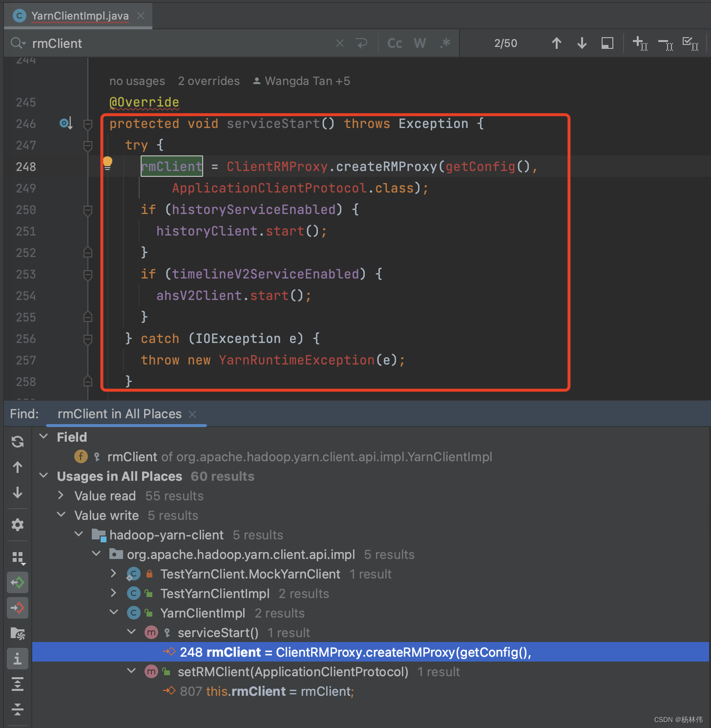Select usage at line 248 rmClient assignment
The width and height of the screenshot is (711, 728).
click(x=370, y=652)
